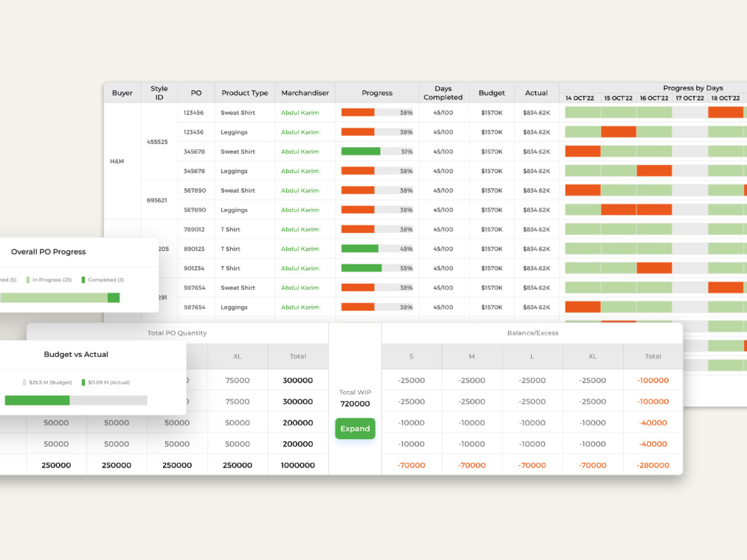Click PO number 789012
This screenshot has height=560, width=747.
(194, 229)
